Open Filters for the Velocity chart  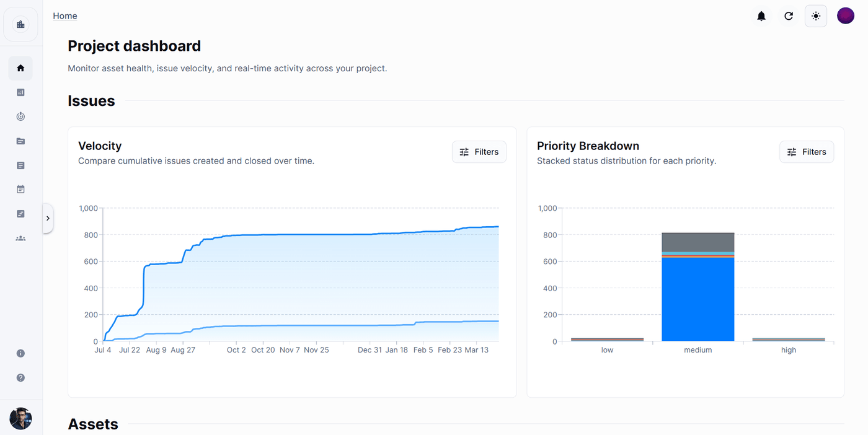click(479, 152)
